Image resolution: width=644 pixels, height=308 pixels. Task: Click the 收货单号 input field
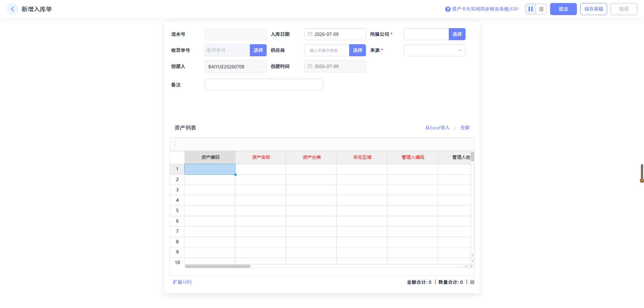pyautogui.click(x=227, y=50)
